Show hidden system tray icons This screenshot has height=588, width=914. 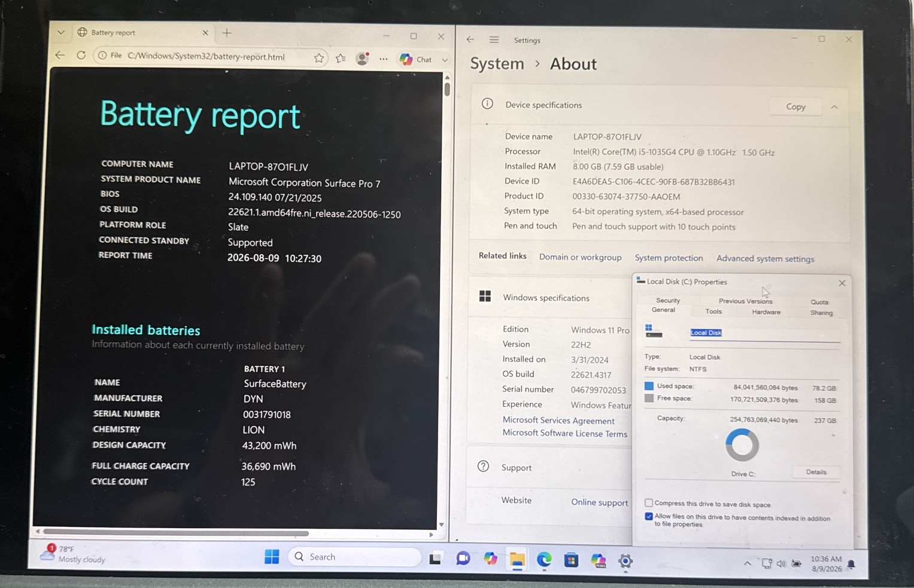(748, 563)
